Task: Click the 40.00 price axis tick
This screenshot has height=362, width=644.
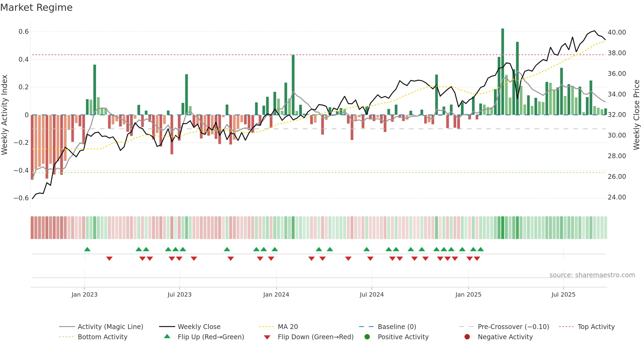Action: (x=617, y=32)
